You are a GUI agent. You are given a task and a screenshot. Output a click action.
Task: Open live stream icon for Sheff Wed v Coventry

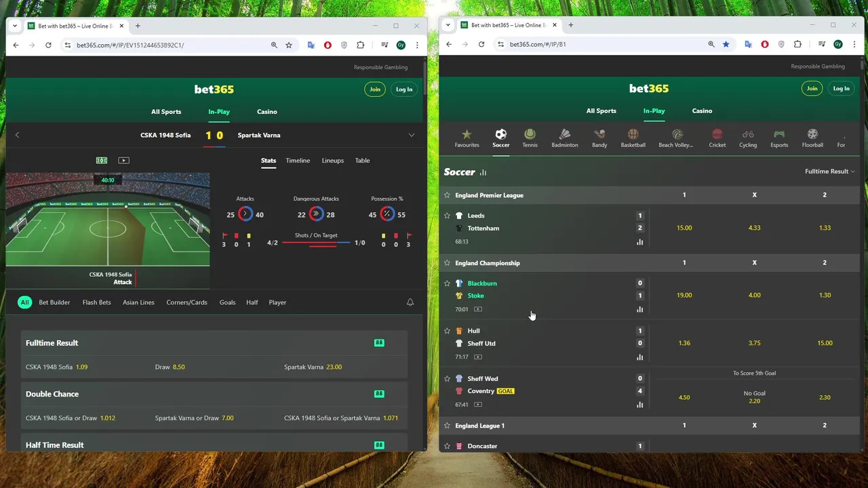[478, 405]
